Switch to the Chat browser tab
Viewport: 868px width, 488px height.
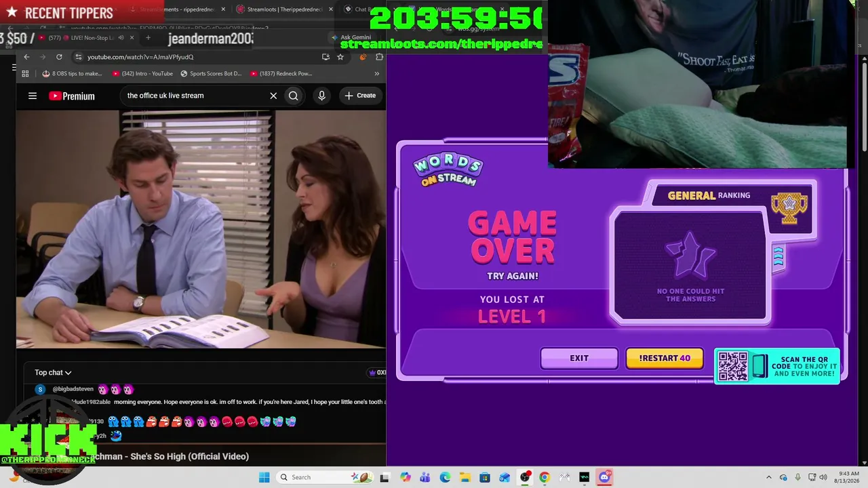[x=356, y=9]
